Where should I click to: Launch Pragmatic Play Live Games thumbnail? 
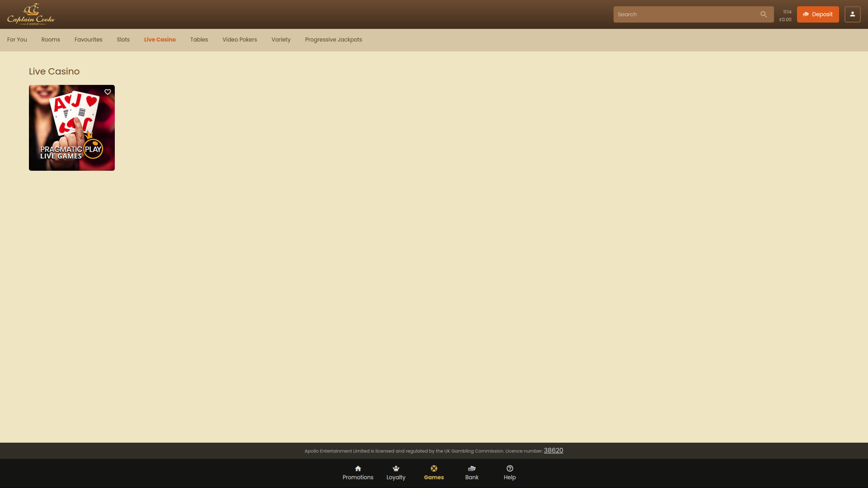point(71,131)
